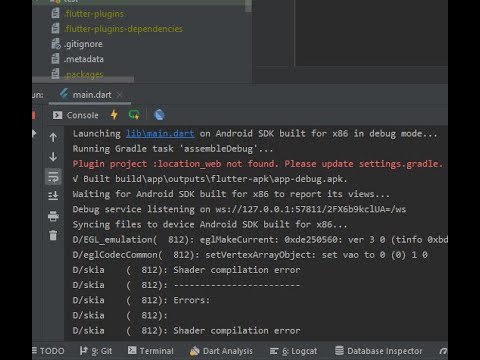The image size is (480, 360).
Task: Toggle soft-wrap in the console
Action: [x=53, y=176]
